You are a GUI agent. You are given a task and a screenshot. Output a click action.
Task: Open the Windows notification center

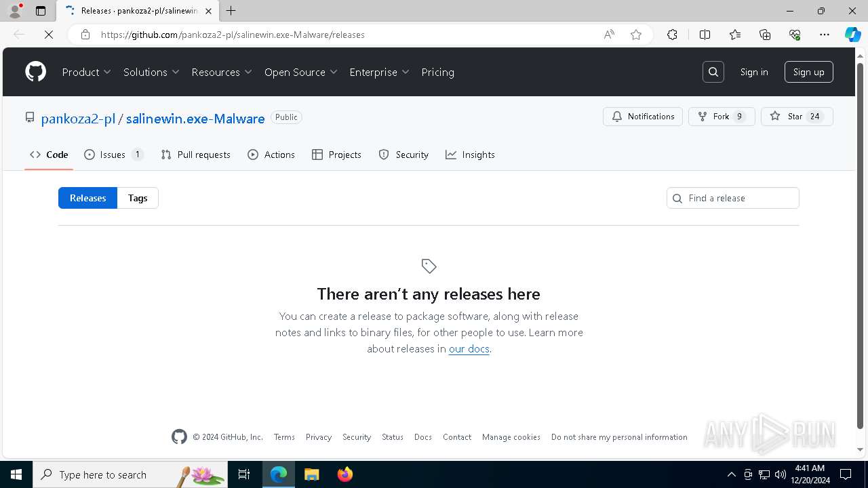click(846, 474)
